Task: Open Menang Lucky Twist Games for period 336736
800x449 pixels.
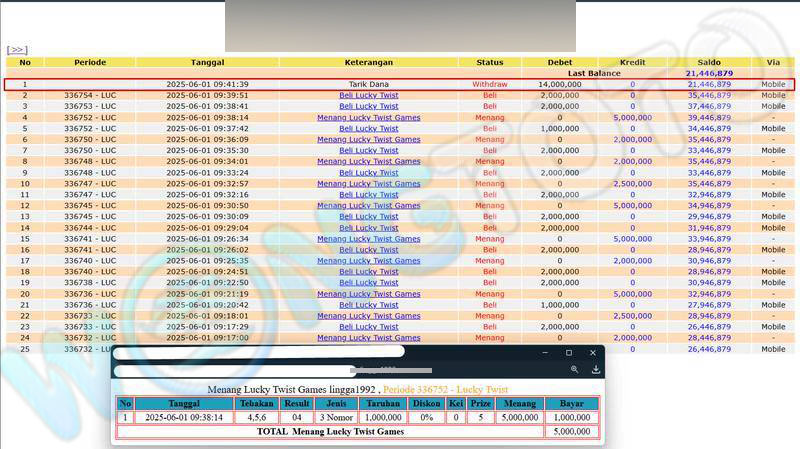Action: click(x=368, y=294)
